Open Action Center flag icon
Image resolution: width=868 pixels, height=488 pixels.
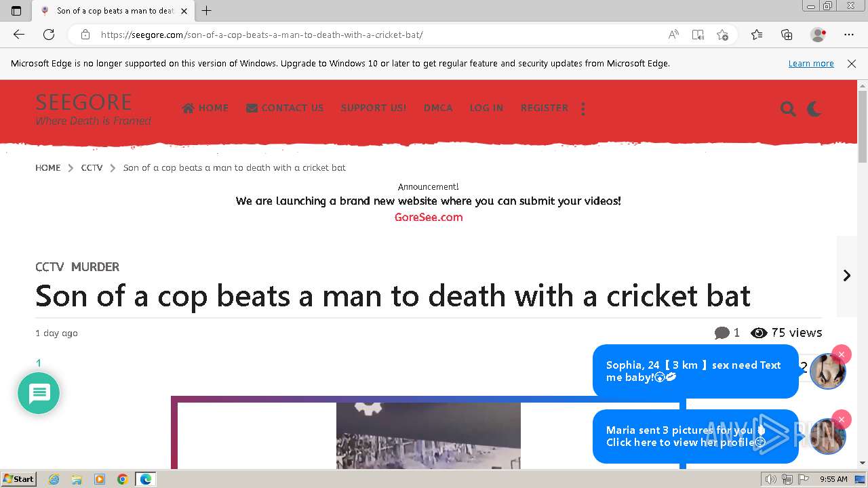[x=804, y=479]
